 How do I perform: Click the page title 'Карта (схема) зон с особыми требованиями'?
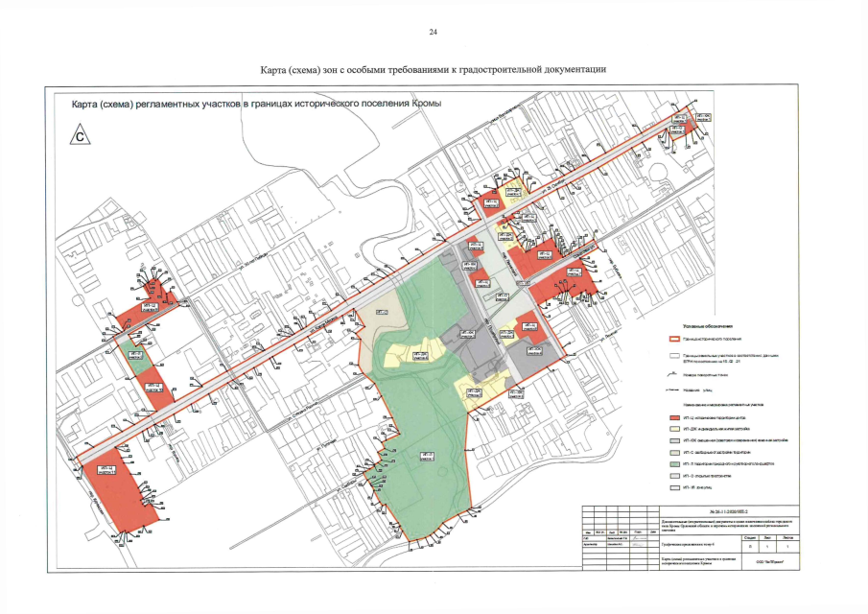click(x=434, y=70)
